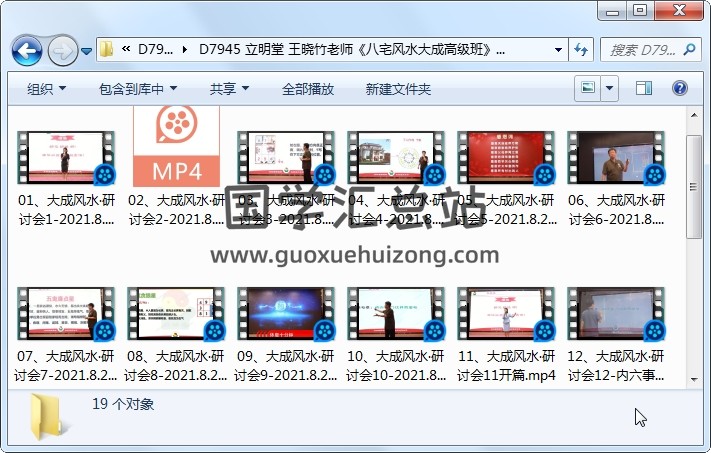This screenshot has width=711, height=453.
Task: Open the more view options dropdown arrow
Action: (609, 88)
